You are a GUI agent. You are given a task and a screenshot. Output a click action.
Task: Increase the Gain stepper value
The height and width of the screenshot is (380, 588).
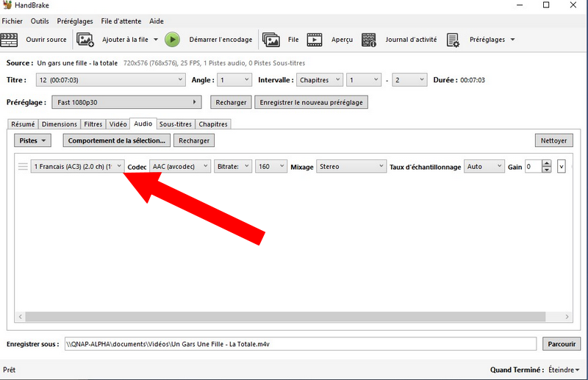tap(546, 164)
